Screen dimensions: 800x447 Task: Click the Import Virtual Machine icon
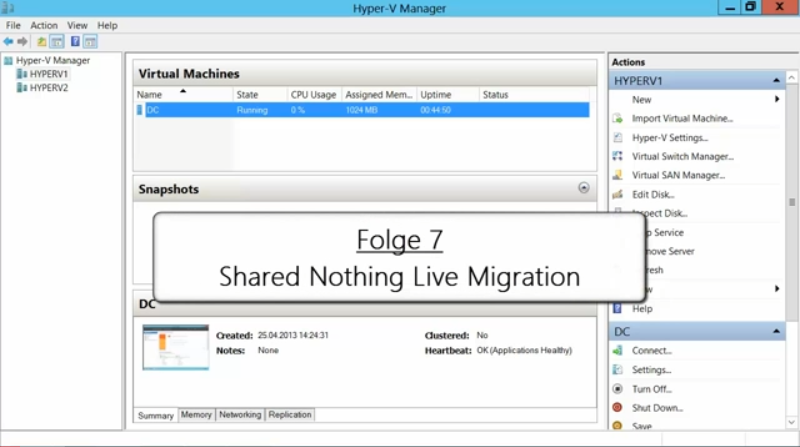pos(618,118)
